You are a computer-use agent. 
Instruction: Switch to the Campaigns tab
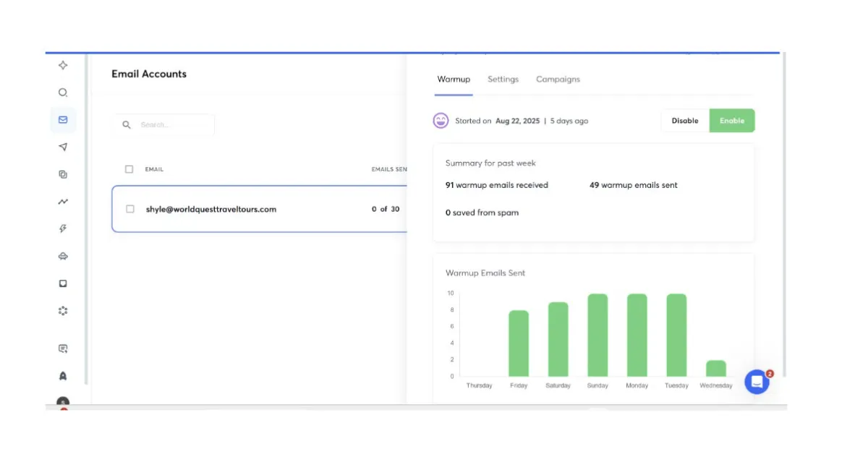tap(558, 80)
